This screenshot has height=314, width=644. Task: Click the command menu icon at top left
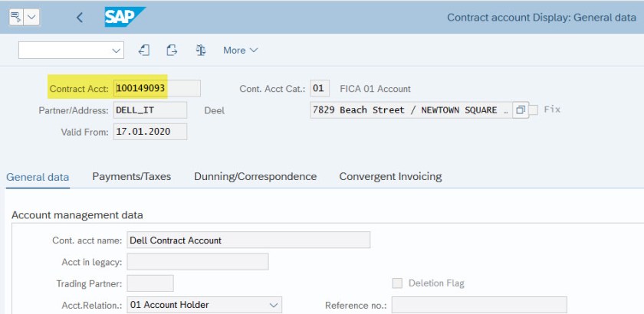[16, 17]
